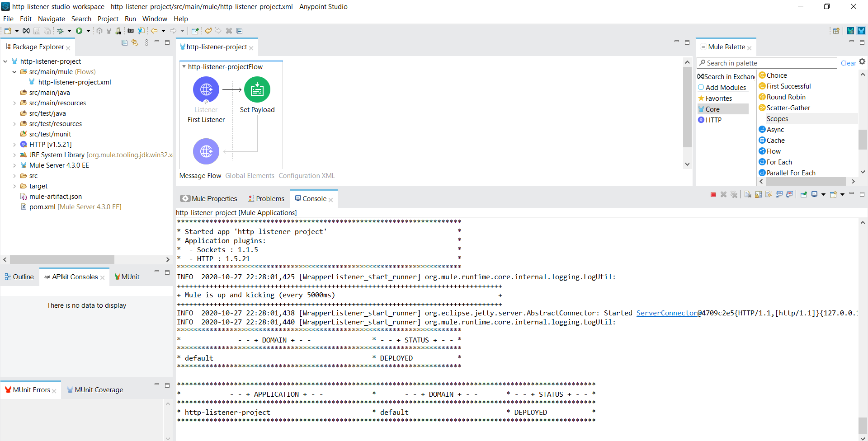Image resolution: width=868 pixels, height=441 pixels.
Task: Run the Mule application from the toolbar
Action: pyautogui.click(x=79, y=31)
